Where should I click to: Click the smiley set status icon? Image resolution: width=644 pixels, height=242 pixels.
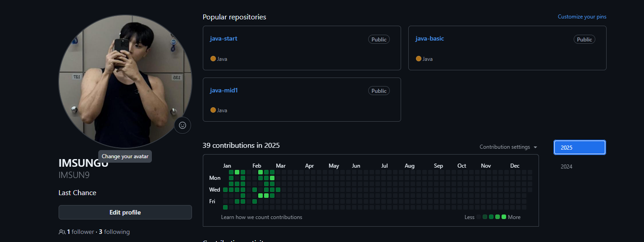coord(183,125)
